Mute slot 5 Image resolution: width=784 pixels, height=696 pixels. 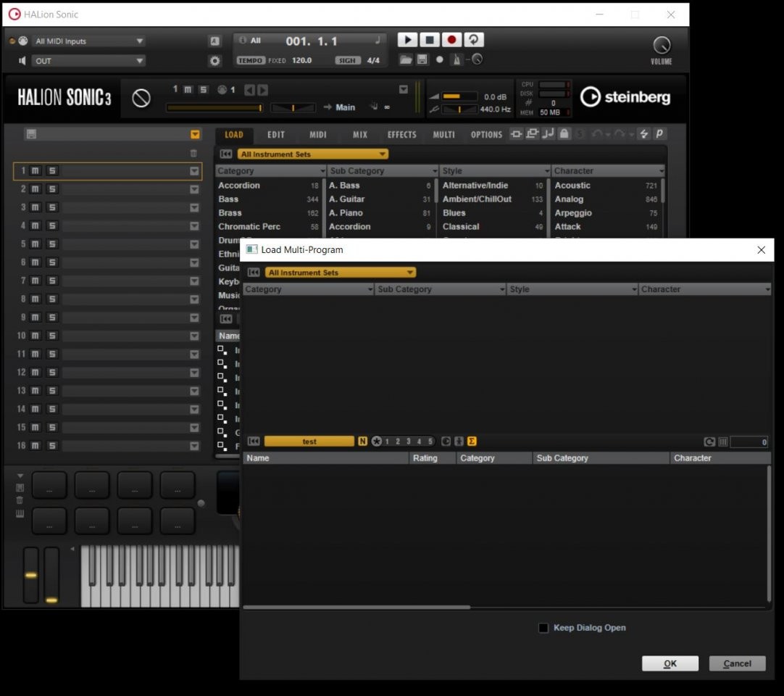coord(35,244)
